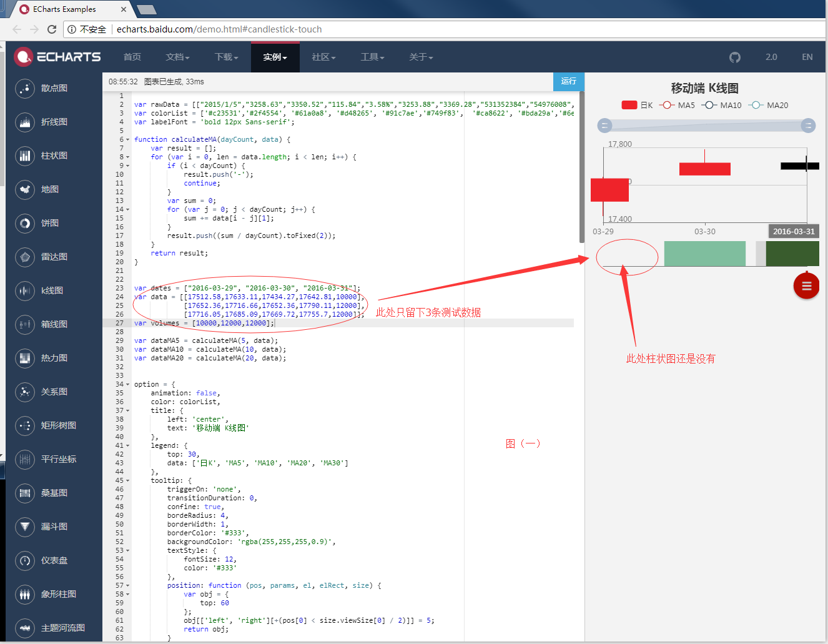This screenshot has width=828, height=644.
Task: Open the k线图 (candlestick) examples
Action: point(24,290)
